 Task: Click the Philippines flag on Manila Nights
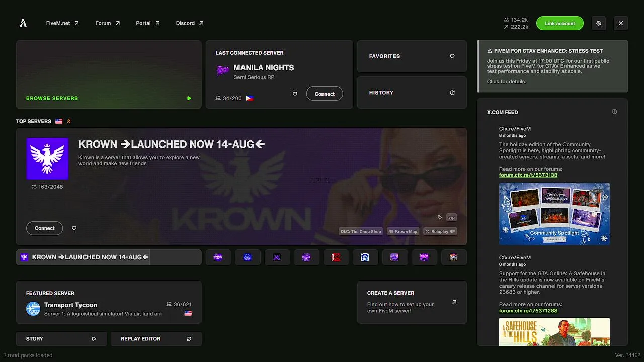tap(250, 98)
